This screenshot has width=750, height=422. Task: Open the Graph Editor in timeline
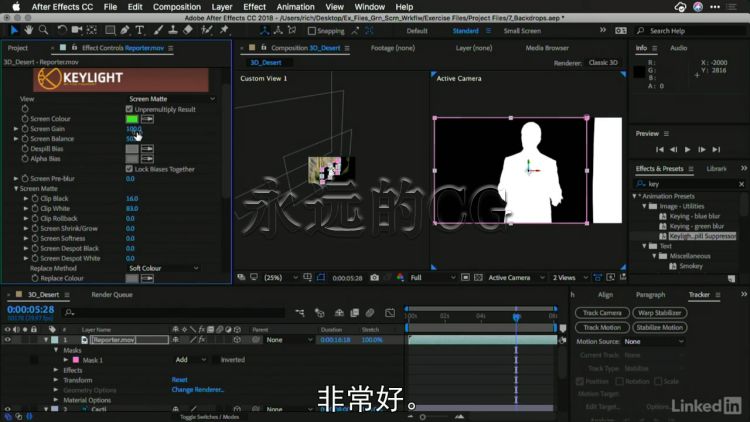click(390, 313)
